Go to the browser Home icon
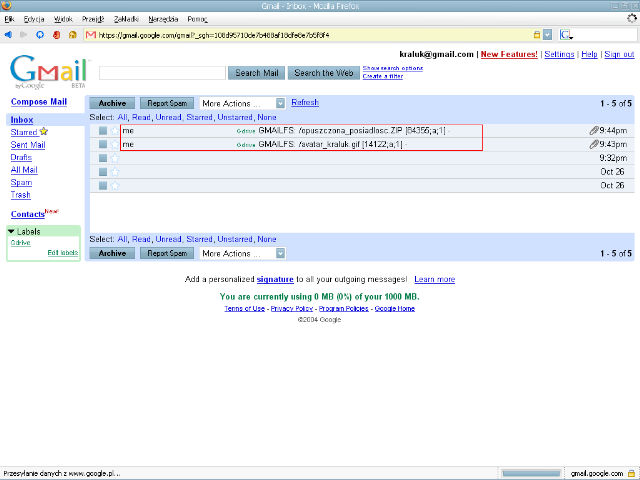 pyautogui.click(x=73, y=35)
